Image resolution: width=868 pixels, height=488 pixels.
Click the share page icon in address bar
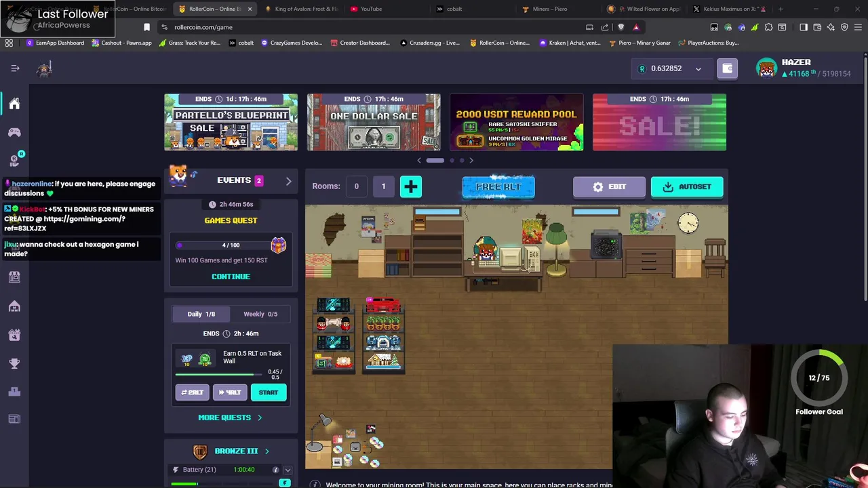(x=605, y=27)
